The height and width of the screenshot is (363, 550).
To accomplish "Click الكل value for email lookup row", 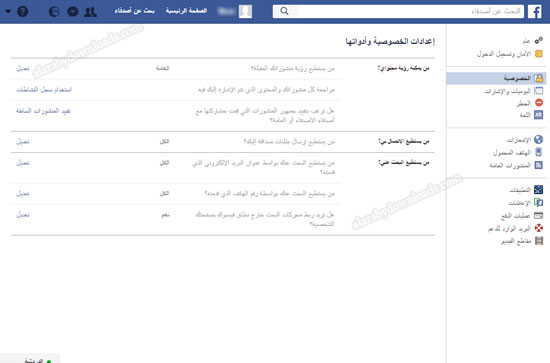I will 165,163.
